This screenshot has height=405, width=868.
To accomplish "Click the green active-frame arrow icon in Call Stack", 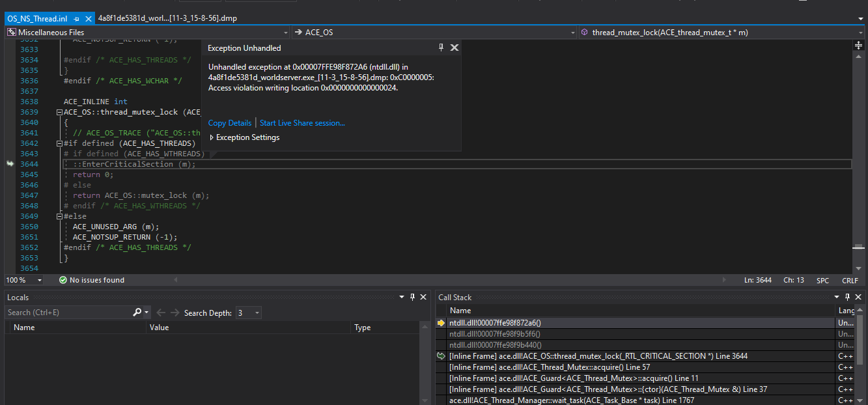I will pos(441,356).
